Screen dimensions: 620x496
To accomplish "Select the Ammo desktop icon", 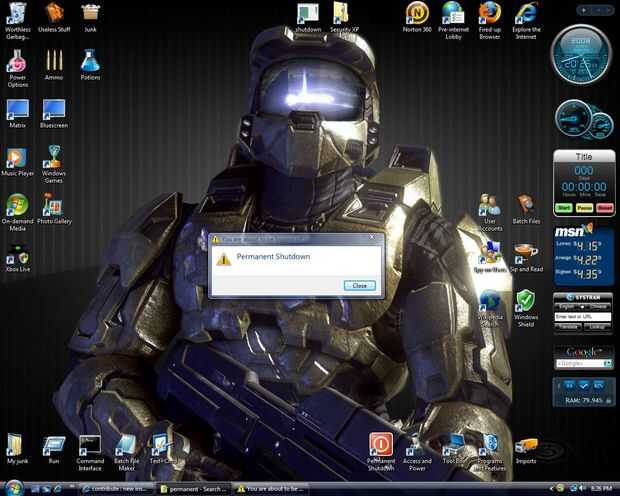I will (x=53, y=61).
